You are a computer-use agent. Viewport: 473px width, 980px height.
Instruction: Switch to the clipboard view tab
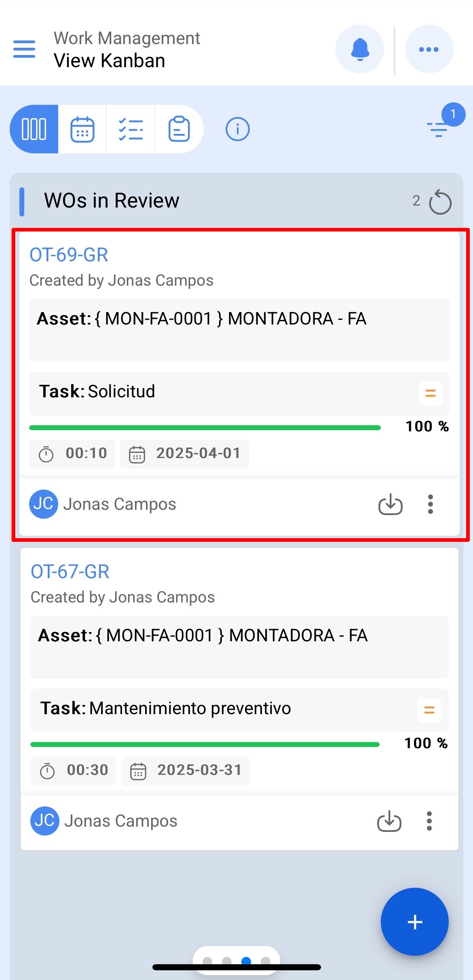point(179,129)
